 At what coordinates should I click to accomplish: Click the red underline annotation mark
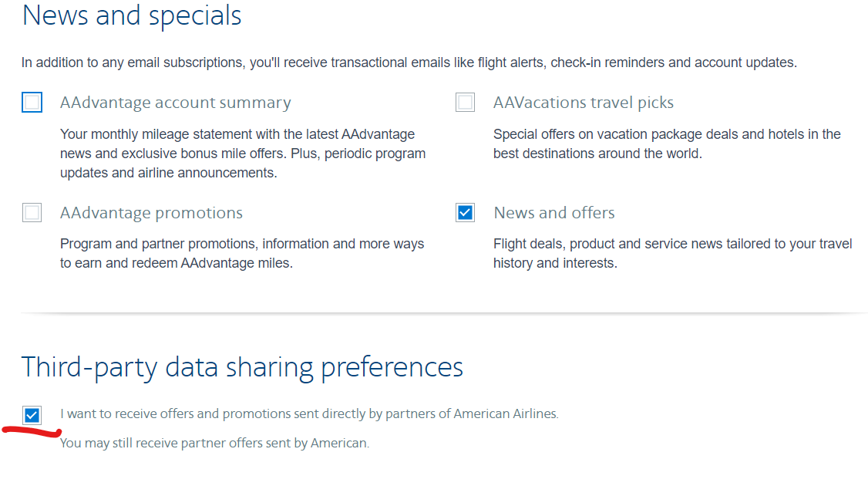coord(32,432)
